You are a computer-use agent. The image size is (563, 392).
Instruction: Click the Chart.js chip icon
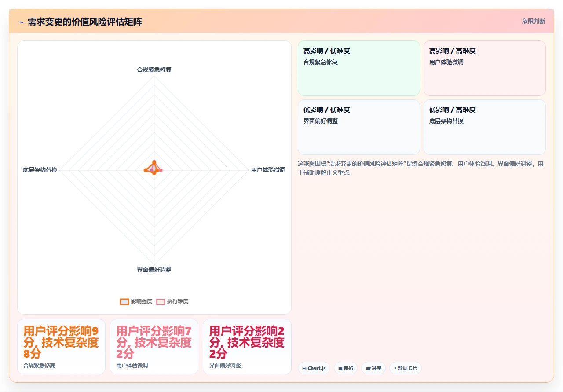[x=304, y=369]
